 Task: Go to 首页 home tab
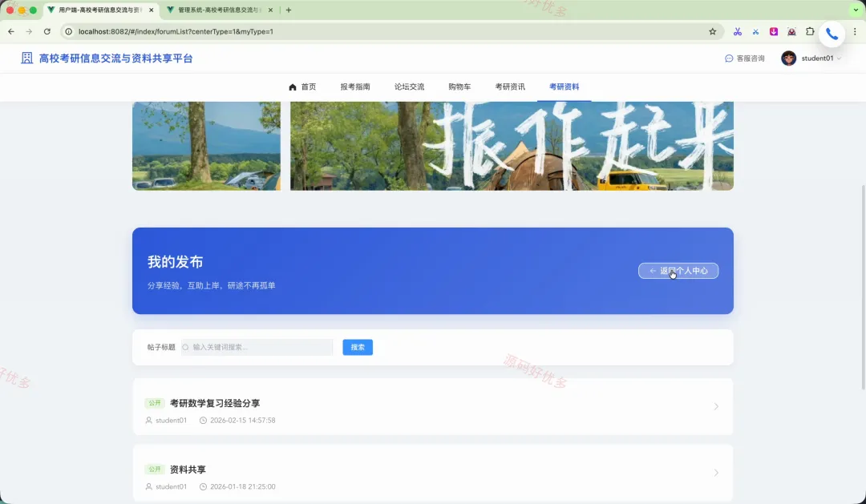coord(302,87)
